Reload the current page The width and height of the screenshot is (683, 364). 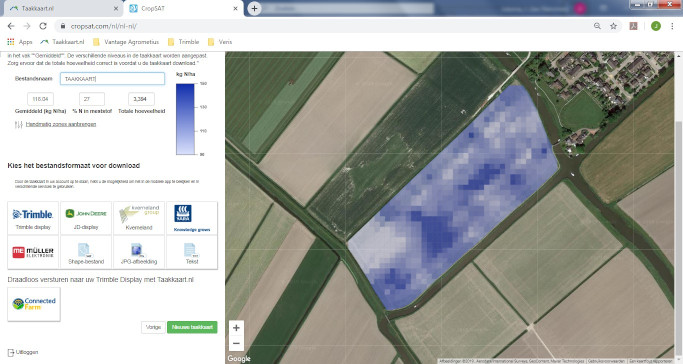coord(43,26)
